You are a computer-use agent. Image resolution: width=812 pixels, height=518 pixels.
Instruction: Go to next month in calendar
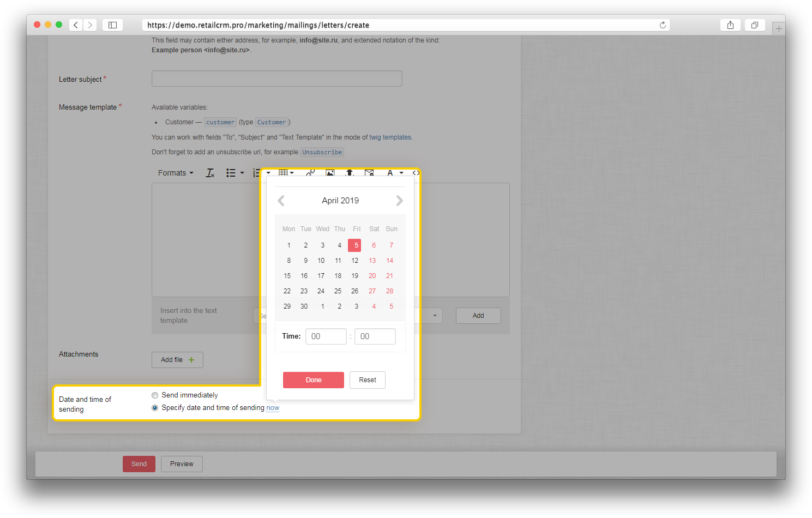point(399,201)
